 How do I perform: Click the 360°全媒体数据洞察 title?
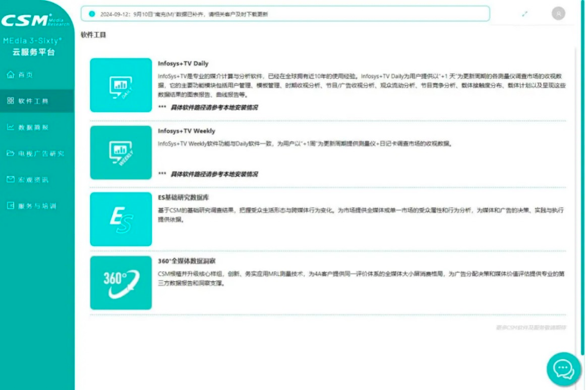[187, 261]
